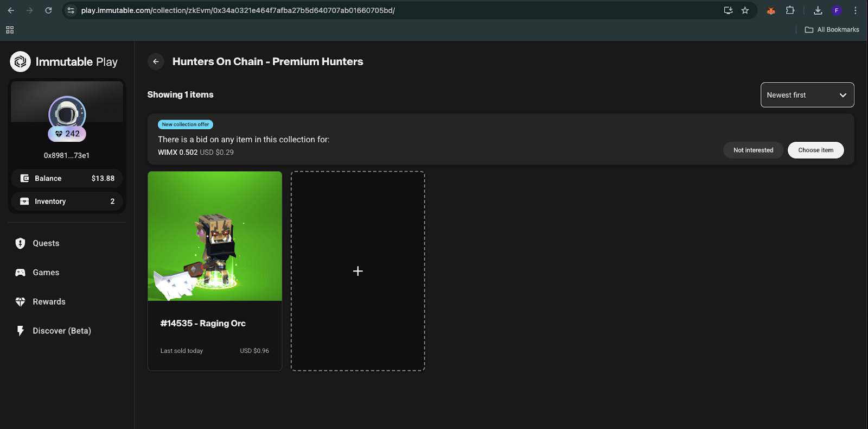
Task: Open Discover (Beta) in sidebar
Action: point(61,331)
